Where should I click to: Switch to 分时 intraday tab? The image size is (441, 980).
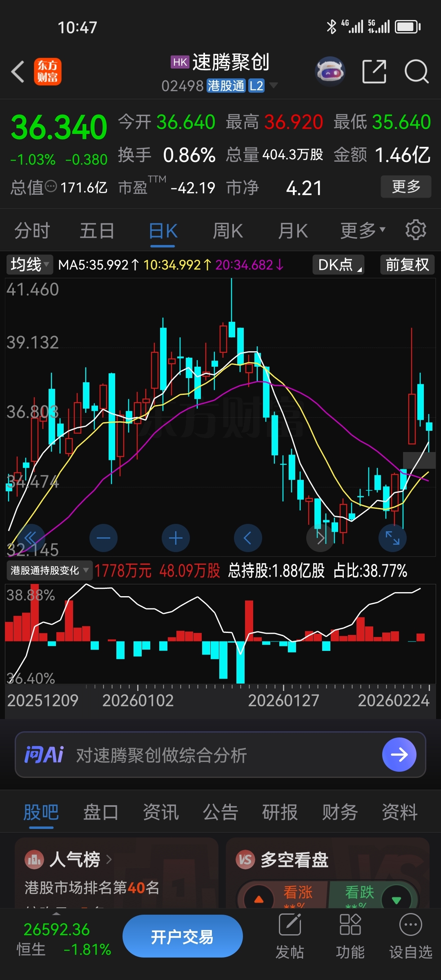tap(32, 231)
